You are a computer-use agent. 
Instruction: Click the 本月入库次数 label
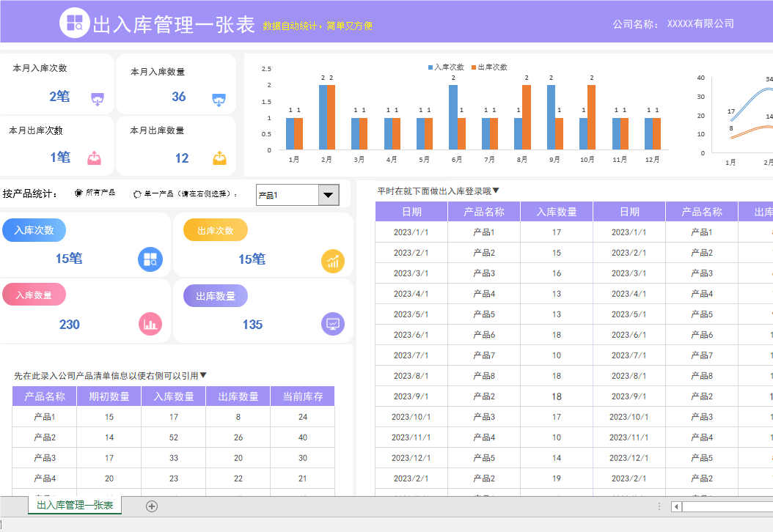[40, 68]
